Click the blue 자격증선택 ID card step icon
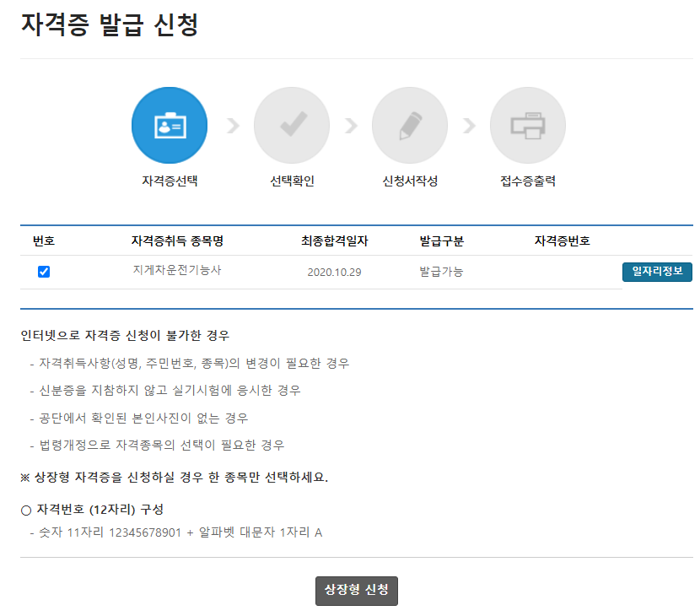The width and height of the screenshot is (700, 616). [x=170, y=125]
